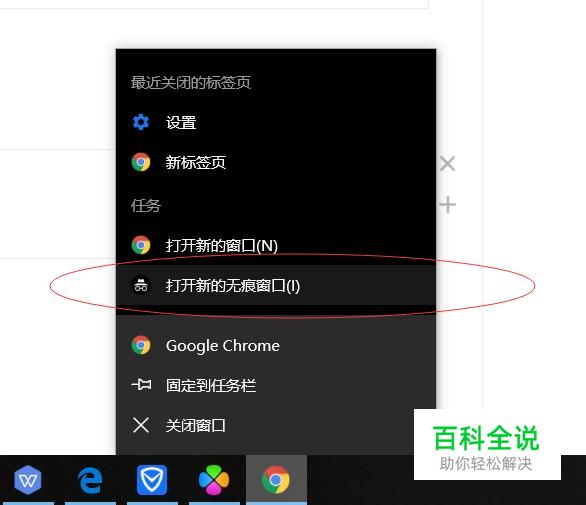The height and width of the screenshot is (505, 586).
Task: Click the gray X icon beside the jump list
Action: click(447, 164)
